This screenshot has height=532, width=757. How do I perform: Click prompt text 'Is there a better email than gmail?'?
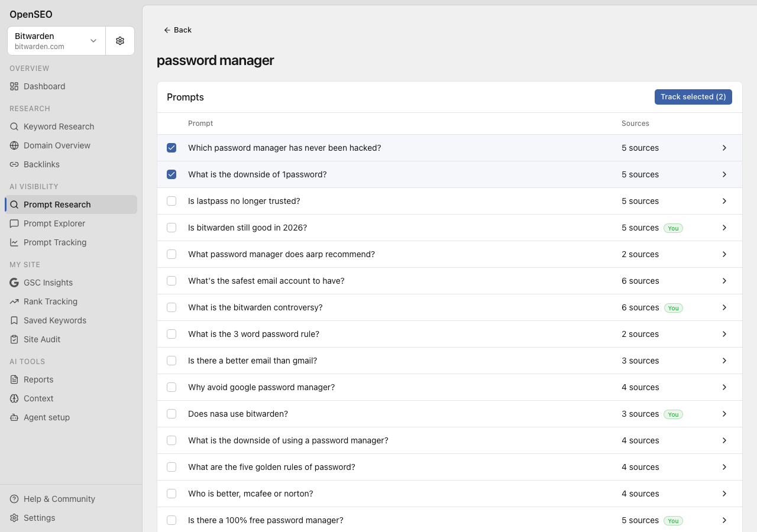253,361
